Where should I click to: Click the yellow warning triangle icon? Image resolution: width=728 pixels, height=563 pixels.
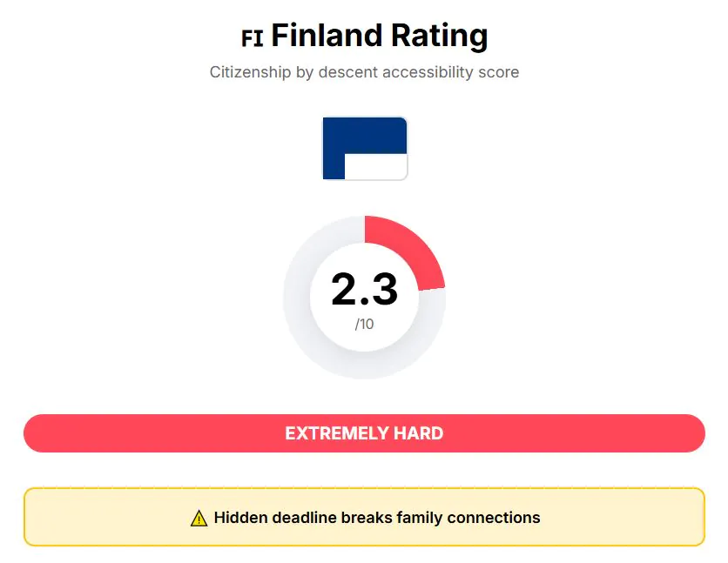(199, 519)
